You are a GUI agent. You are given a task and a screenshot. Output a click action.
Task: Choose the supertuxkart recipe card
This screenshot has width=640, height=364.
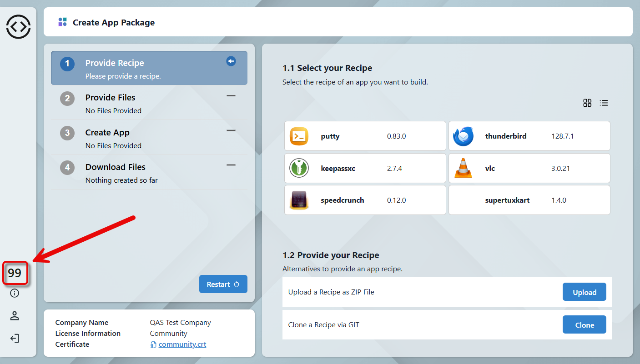(x=529, y=200)
